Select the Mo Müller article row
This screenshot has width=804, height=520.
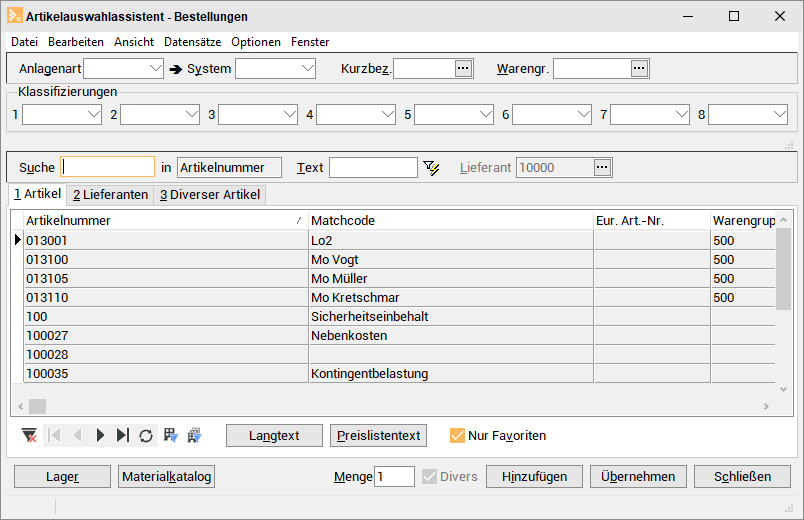coord(400,278)
